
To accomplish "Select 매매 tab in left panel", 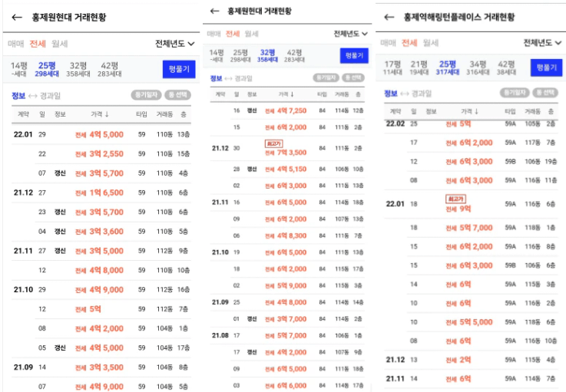I will pyautogui.click(x=15, y=44).
